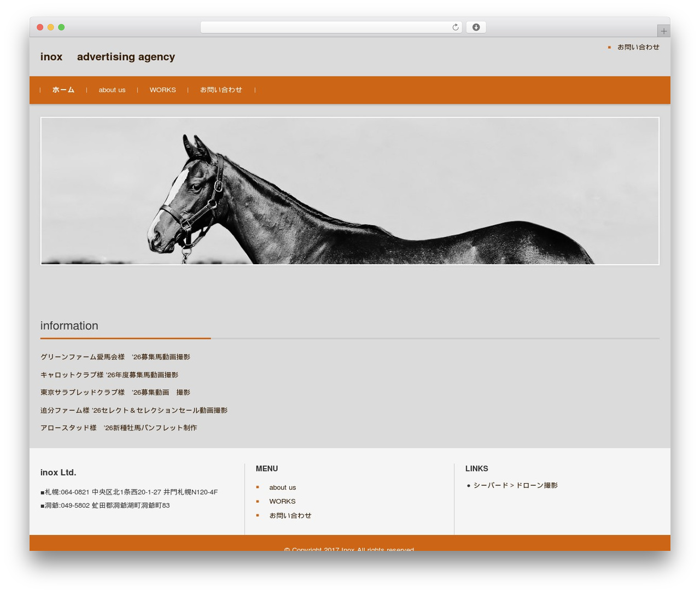700x593 pixels.
Task: Minimize the browser window with the yellow button
Action: pos(51,27)
